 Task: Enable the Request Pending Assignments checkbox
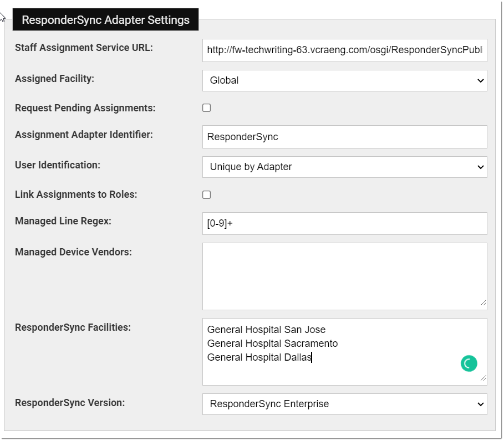(206, 108)
